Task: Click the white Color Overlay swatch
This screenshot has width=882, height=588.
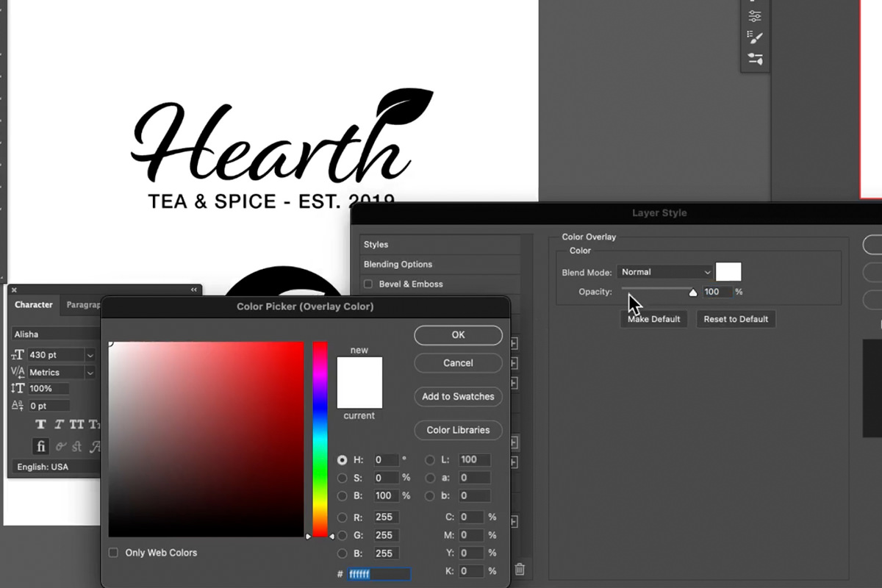Action: coord(728,272)
